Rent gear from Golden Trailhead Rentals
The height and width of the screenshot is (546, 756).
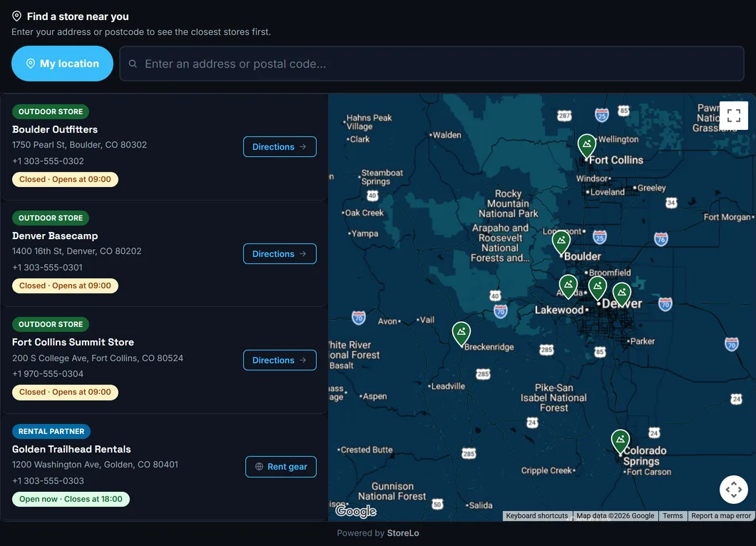coord(281,467)
